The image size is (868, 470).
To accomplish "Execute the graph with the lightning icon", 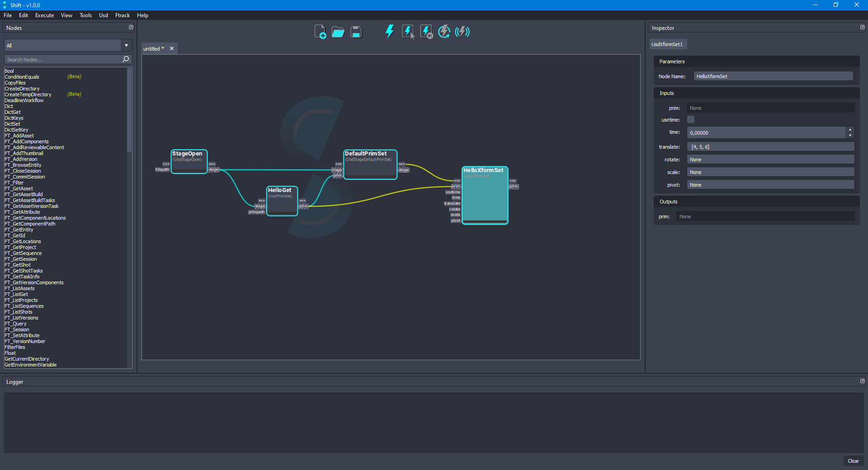I will tap(389, 32).
